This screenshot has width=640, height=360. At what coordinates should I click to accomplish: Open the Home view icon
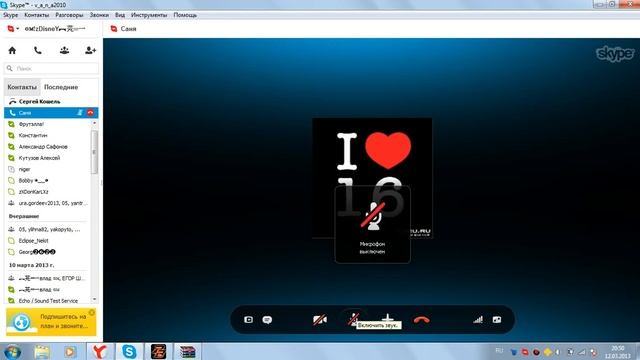12,51
